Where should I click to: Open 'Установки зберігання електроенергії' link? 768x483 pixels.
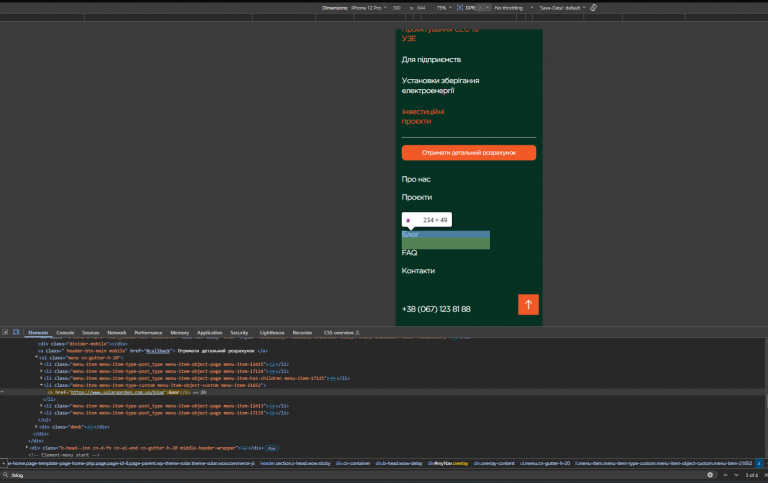[x=440, y=85]
